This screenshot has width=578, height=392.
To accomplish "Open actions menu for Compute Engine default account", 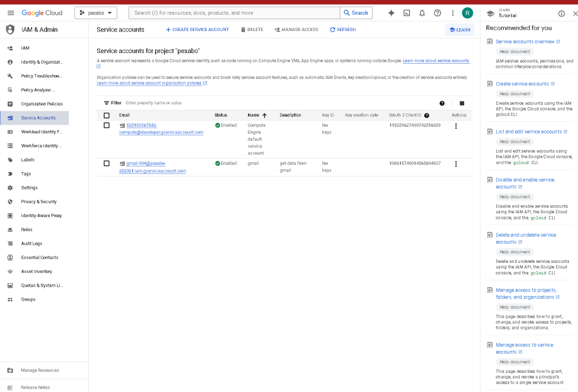I will pos(456,126).
